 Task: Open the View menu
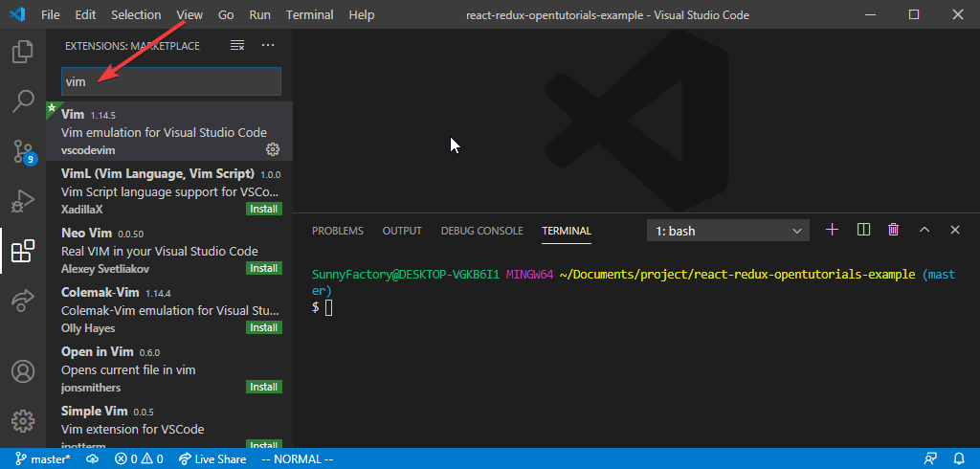click(189, 14)
